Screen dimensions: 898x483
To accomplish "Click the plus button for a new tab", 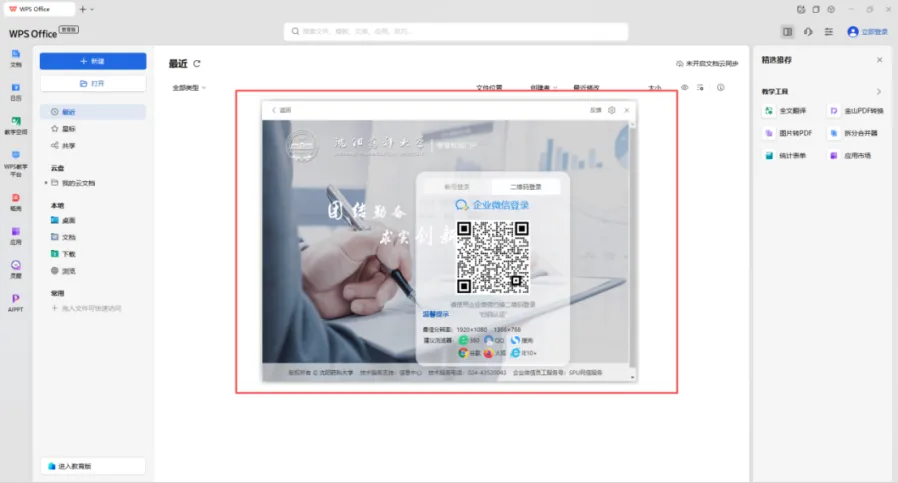I will click(82, 9).
